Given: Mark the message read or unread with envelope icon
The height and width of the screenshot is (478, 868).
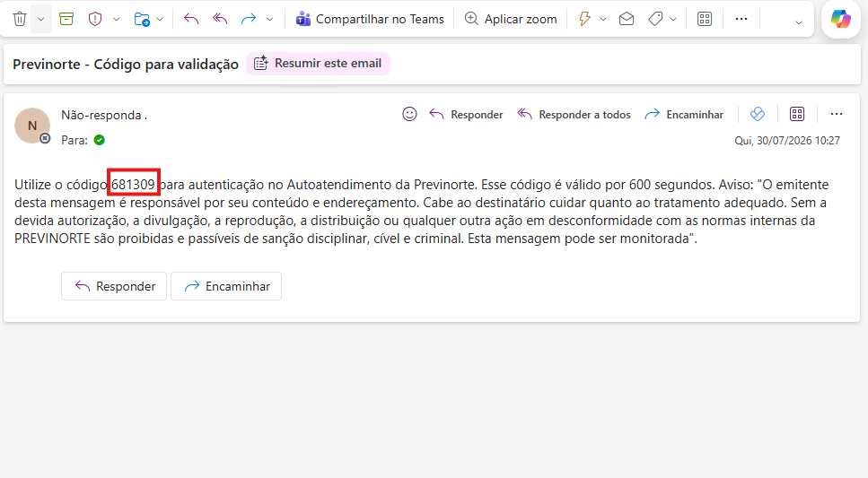Looking at the screenshot, I should click(x=627, y=19).
